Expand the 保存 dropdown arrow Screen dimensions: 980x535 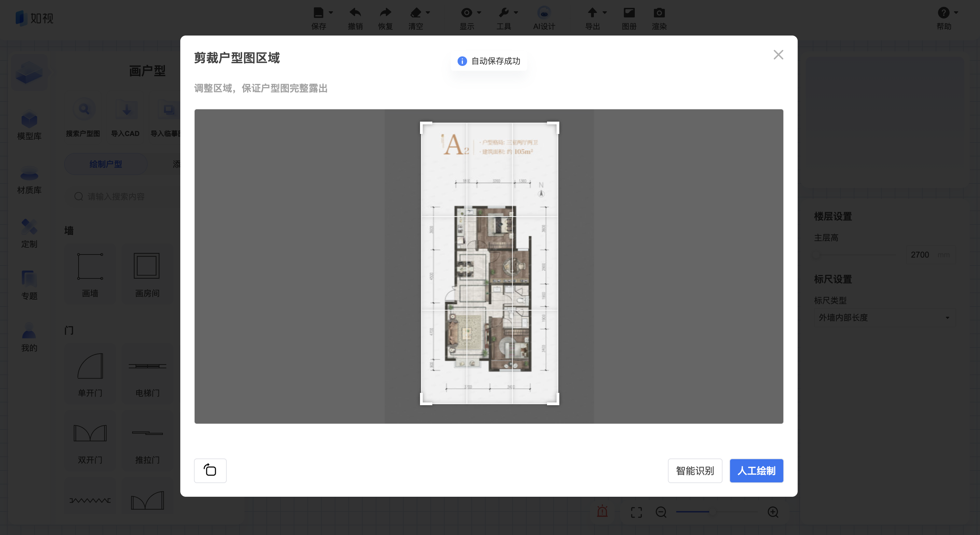(x=331, y=13)
